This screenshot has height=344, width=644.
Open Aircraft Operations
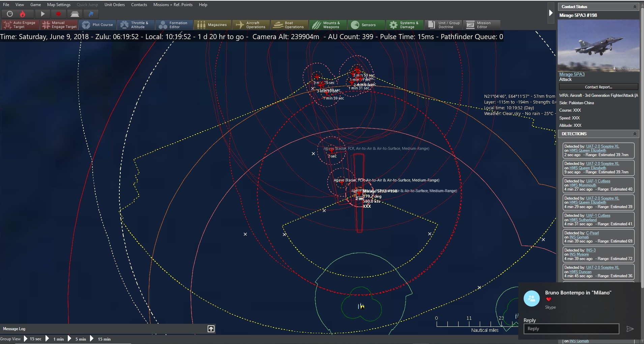(251, 25)
